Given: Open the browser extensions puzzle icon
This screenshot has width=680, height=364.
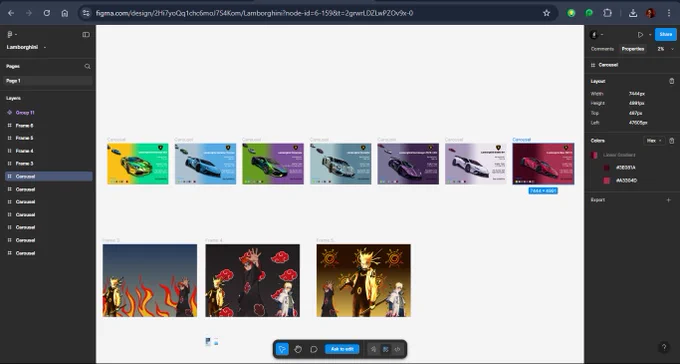Looking at the screenshot, I should (x=608, y=13).
